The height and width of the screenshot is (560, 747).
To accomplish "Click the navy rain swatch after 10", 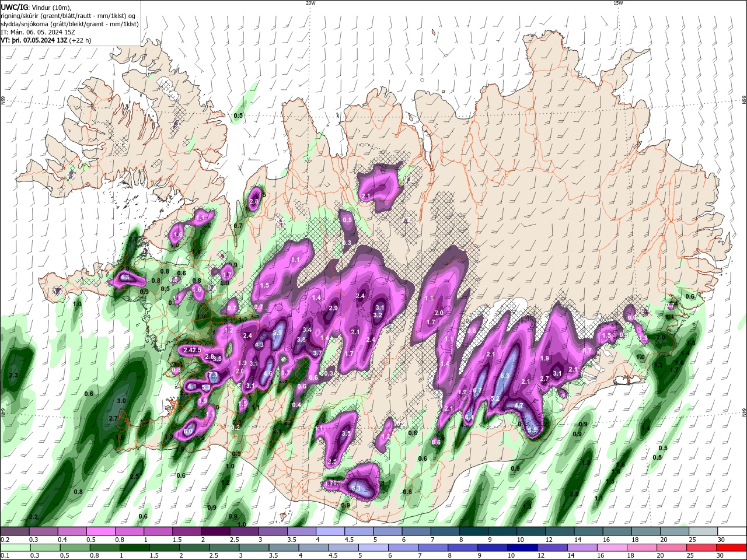I will click(523, 548).
